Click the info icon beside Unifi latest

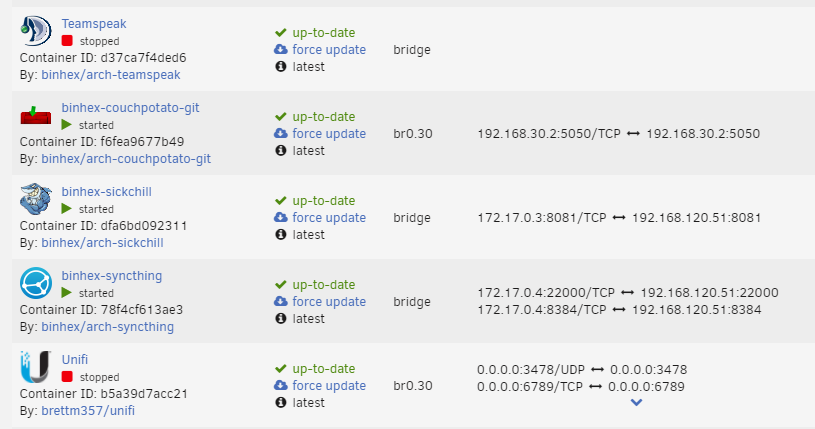tap(281, 402)
